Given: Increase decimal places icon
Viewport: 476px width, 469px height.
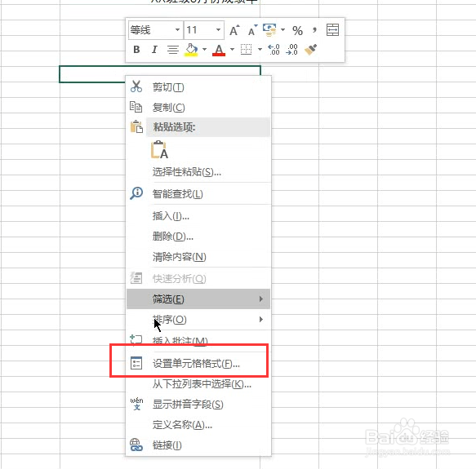Looking at the screenshot, I should (274, 50).
